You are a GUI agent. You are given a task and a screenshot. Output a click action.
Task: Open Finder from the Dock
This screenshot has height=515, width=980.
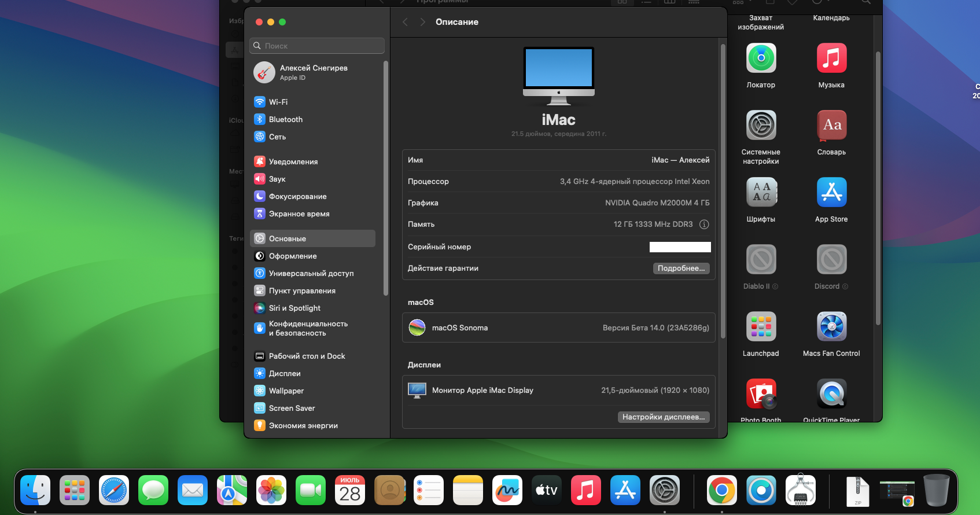[x=35, y=490]
